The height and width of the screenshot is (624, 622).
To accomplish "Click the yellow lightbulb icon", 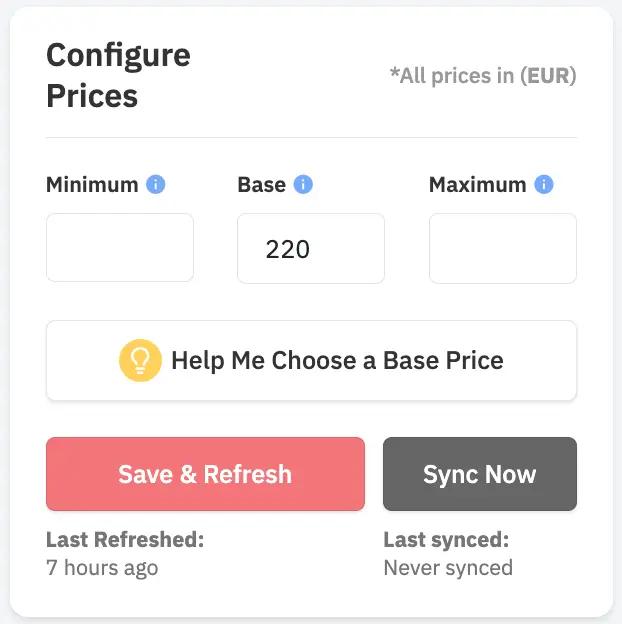I will [x=140, y=360].
